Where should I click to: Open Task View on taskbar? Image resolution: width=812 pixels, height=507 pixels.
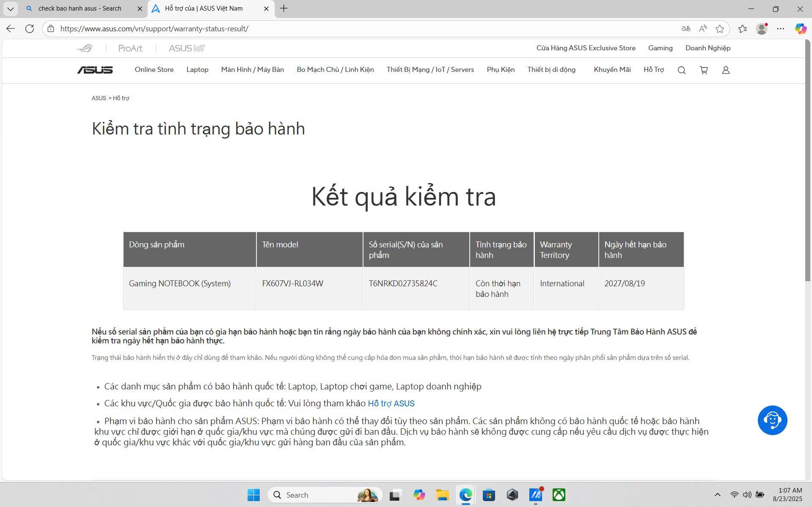(x=395, y=495)
